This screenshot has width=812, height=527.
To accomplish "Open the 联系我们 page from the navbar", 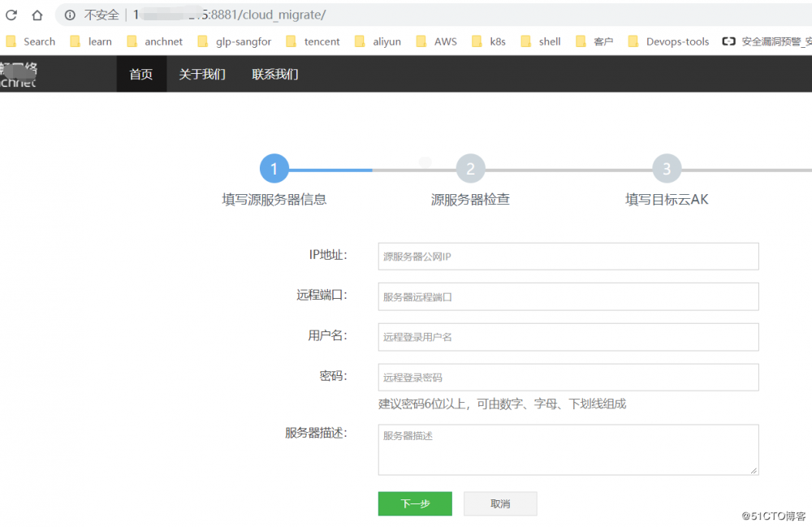I will coord(274,73).
